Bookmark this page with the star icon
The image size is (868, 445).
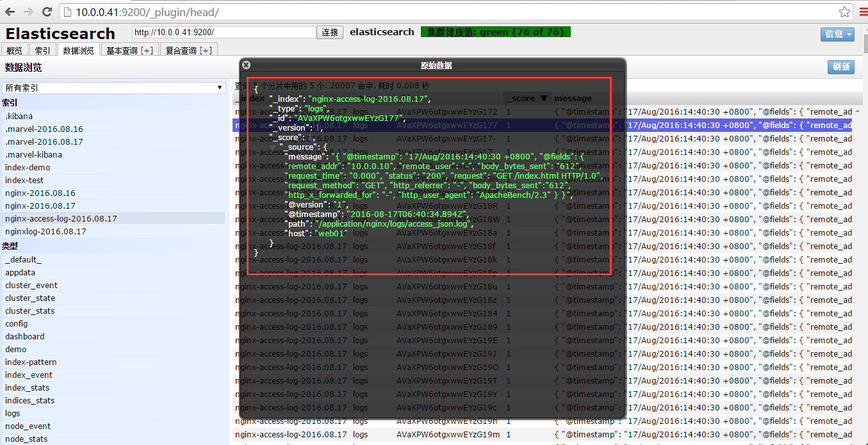846,12
